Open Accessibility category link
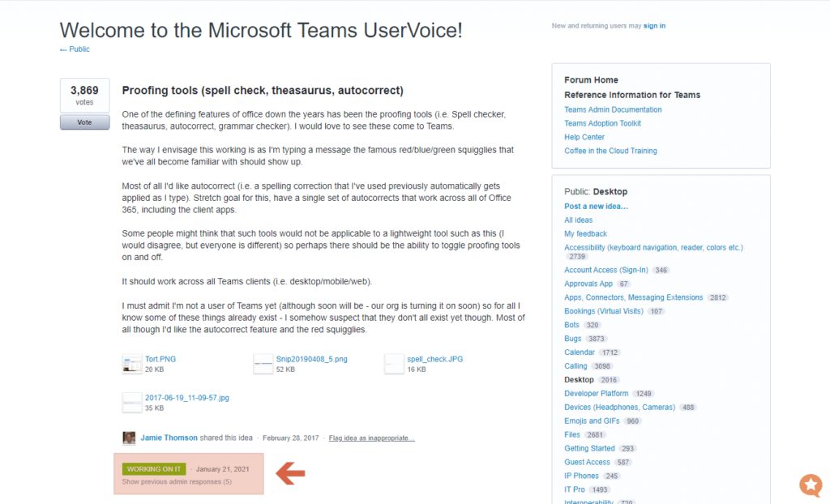Image resolution: width=830 pixels, height=504 pixels. click(653, 248)
